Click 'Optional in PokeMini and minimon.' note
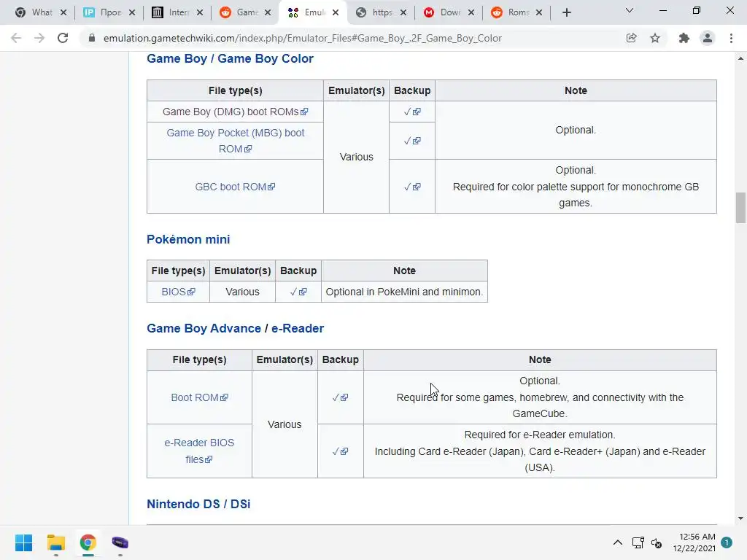 tap(404, 292)
